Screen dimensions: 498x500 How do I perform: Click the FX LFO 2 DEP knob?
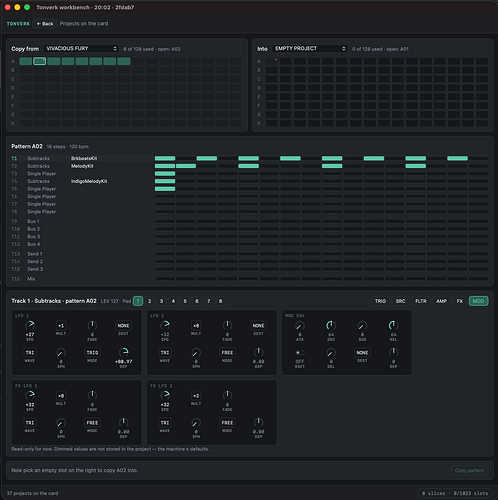(259, 422)
